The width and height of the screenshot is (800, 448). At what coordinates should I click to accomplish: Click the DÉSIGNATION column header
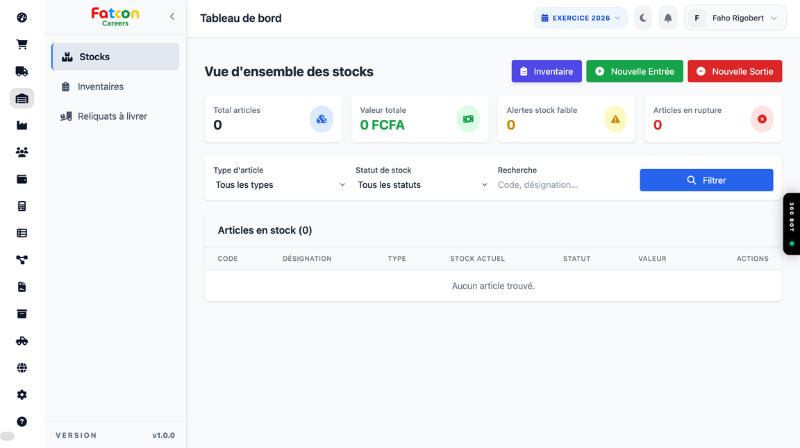307,259
